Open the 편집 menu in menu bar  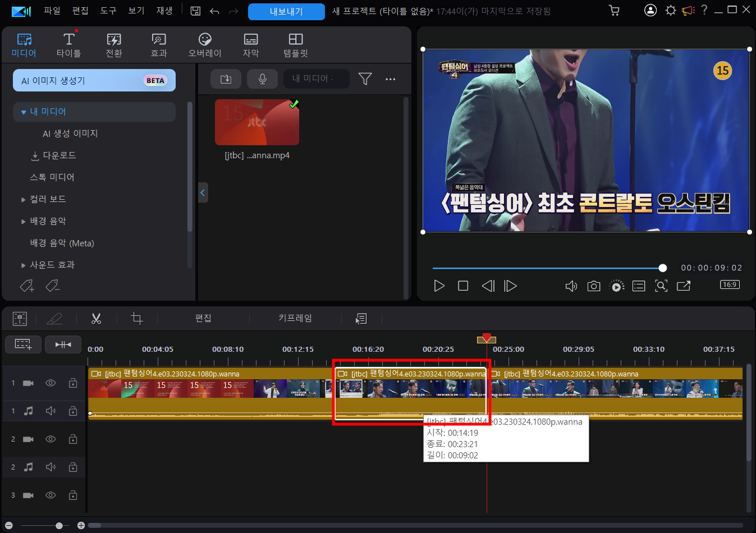[x=80, y=11]
